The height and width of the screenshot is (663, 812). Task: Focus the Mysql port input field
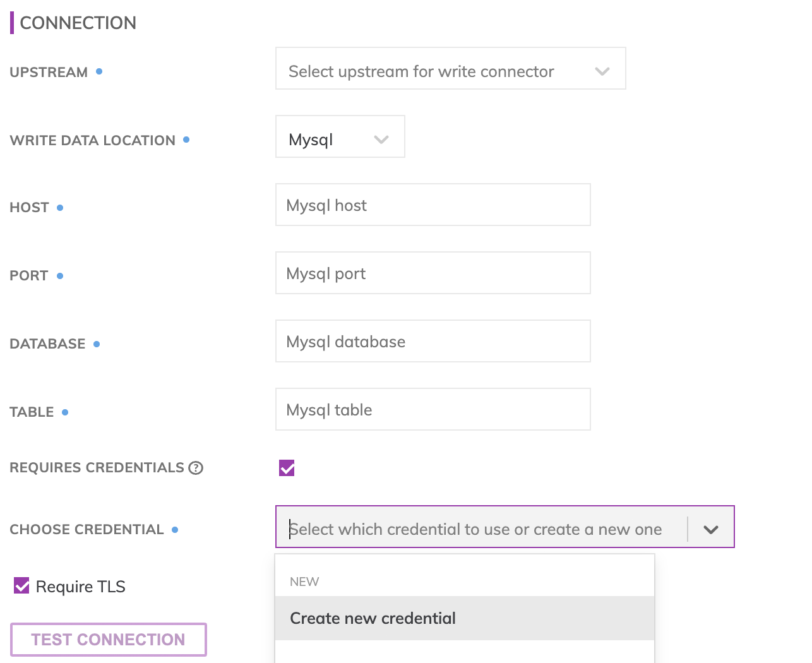coord(433,273)
